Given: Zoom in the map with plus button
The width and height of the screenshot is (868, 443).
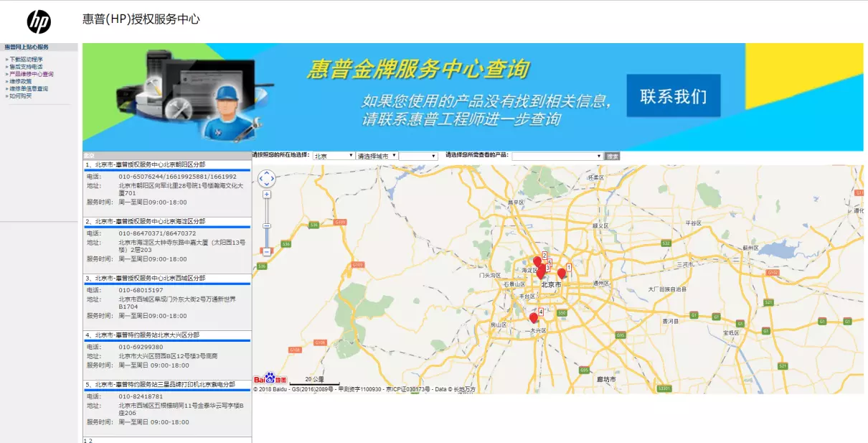Looking at the screenshot, I should click(x=267, y=195).
